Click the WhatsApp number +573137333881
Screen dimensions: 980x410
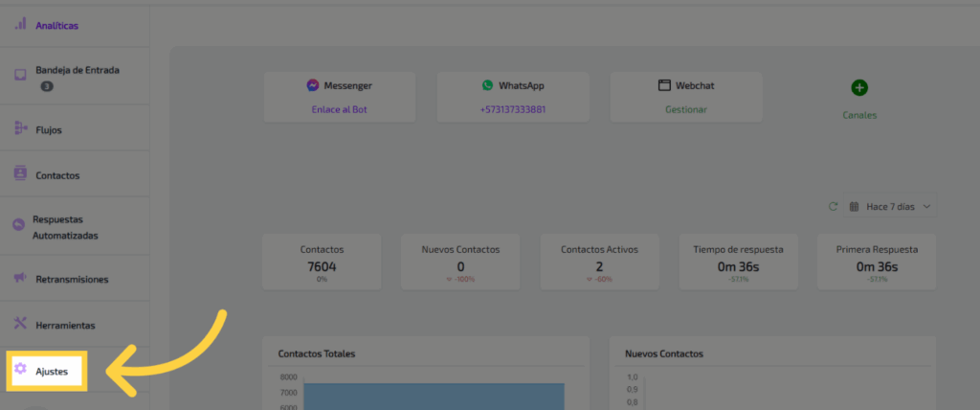coord(513,109)
